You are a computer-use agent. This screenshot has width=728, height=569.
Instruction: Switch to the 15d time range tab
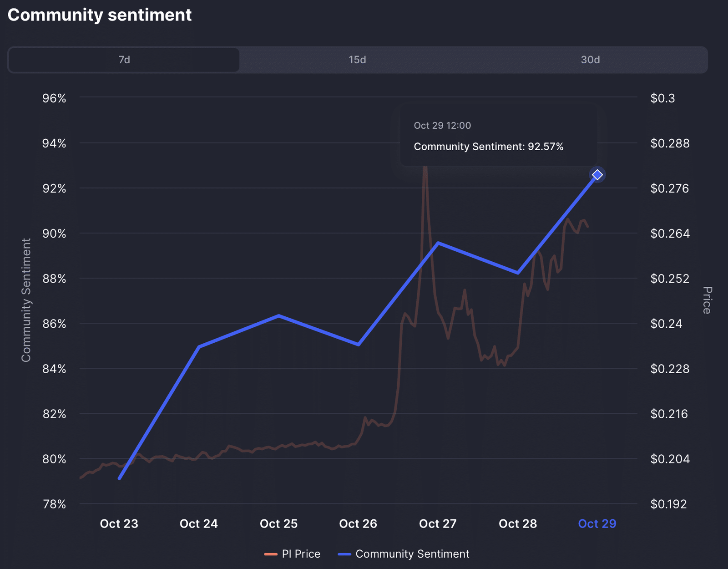(x=357, y=60)
